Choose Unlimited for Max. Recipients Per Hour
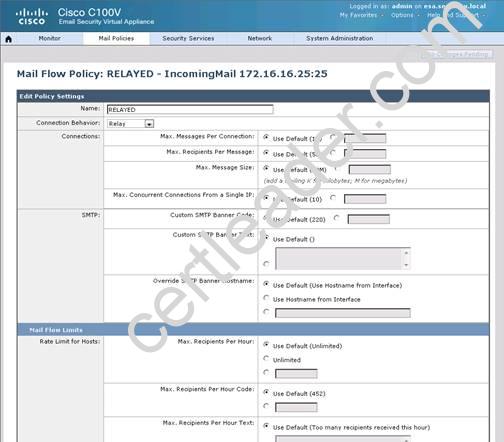Viewport: 504px width, 442px height. 266,358
